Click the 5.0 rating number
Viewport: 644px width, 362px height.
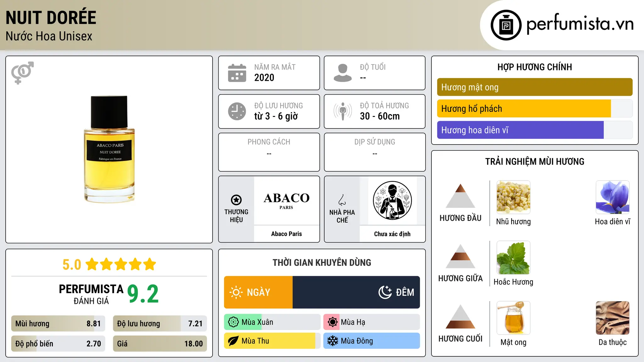click(x=72, y=265)
